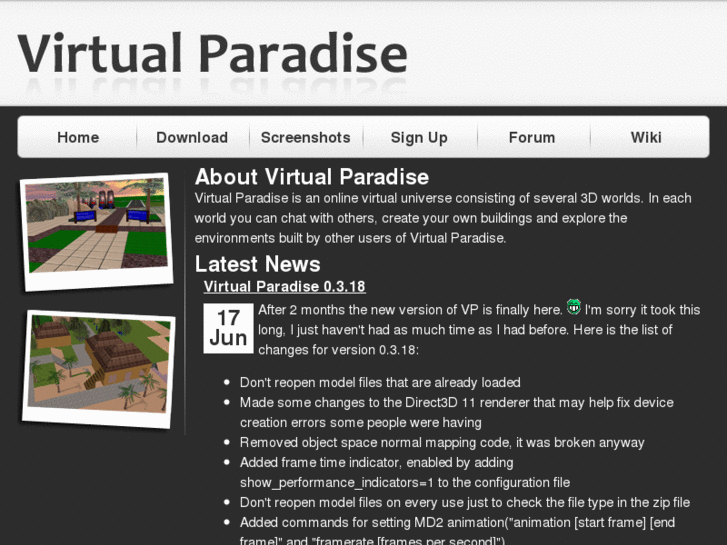Click the "online virtual universe" description line
727x545 pixels.
[x=443, y=198]
